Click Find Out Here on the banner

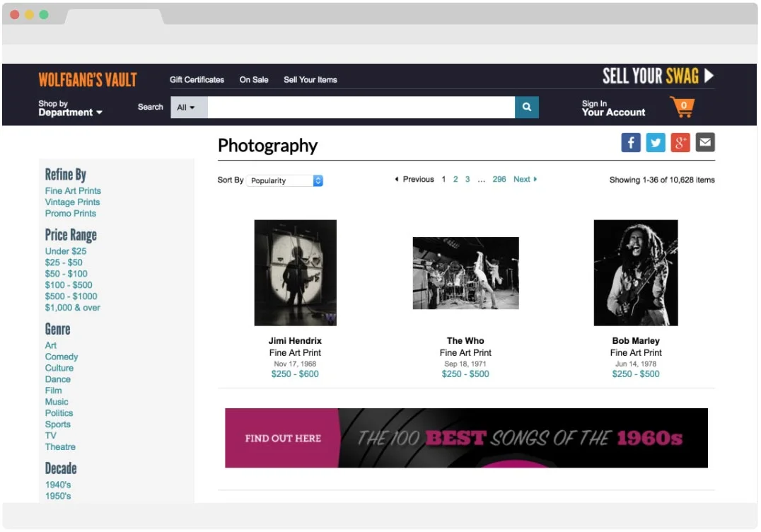(x=283, y=439)
